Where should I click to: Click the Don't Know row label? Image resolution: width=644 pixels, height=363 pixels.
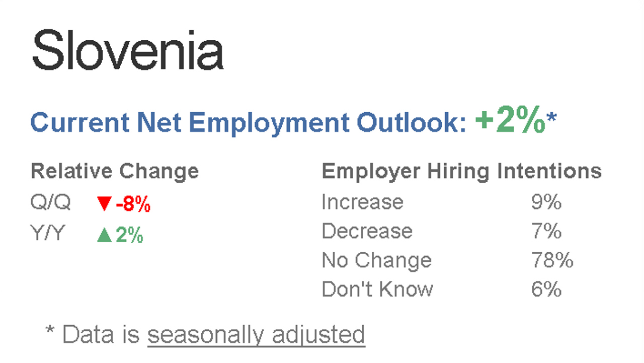[377, 289]
